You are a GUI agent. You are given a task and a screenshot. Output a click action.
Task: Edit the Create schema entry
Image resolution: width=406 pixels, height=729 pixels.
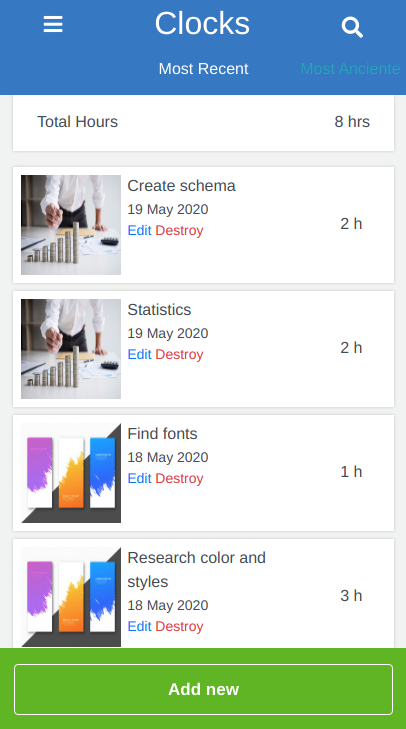(x=140, y=230)
